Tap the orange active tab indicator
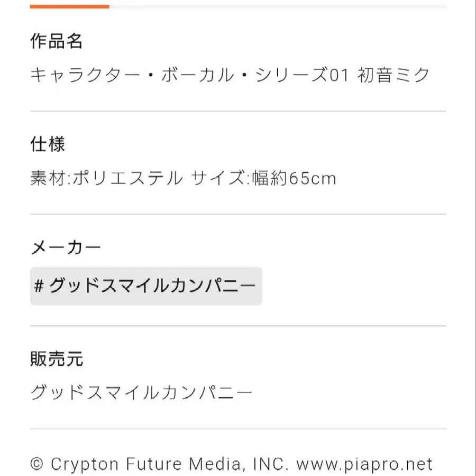The height and width of the screenshot is (476, 476). pos(70,6)
